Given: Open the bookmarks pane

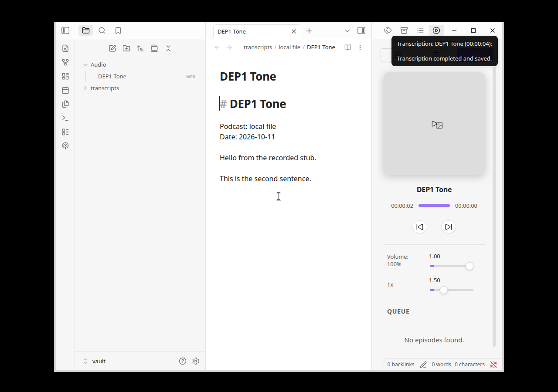Looking at the screenshot, I should tap(118, 30).
